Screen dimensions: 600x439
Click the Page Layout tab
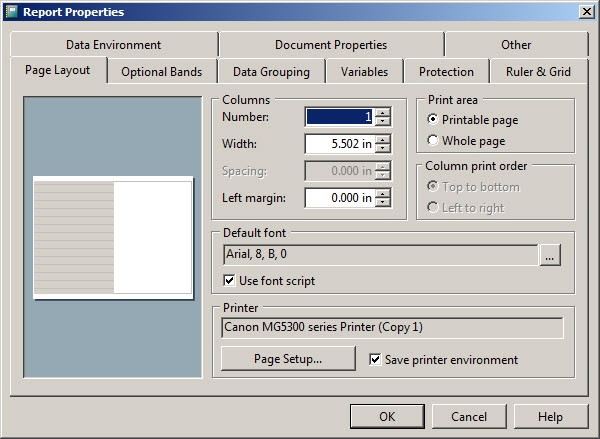58,70
